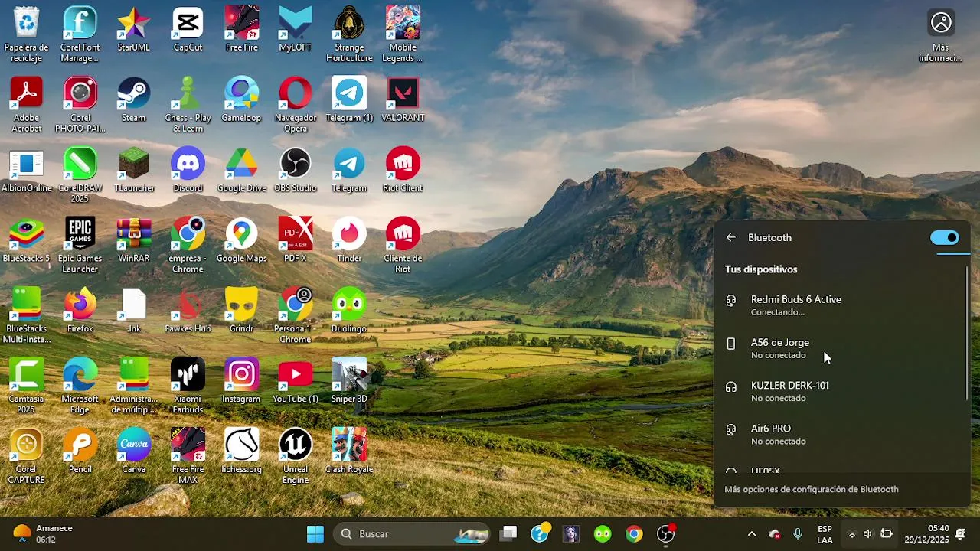This screenshot has height=551, width=980.
Task: Connect to Air6 PRO device
Action: pos(841,434)
